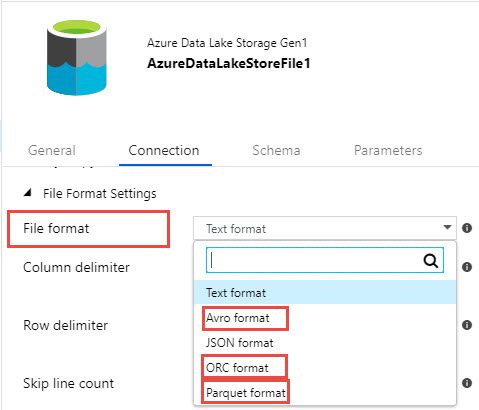Open the Schema tab
The image size is (479, 410).
pos(276,150)
